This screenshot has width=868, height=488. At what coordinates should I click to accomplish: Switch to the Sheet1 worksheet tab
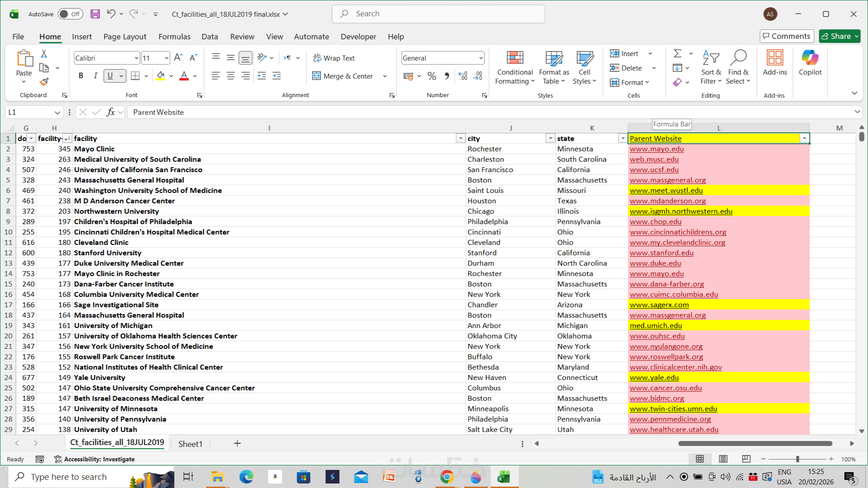point(190,444)
